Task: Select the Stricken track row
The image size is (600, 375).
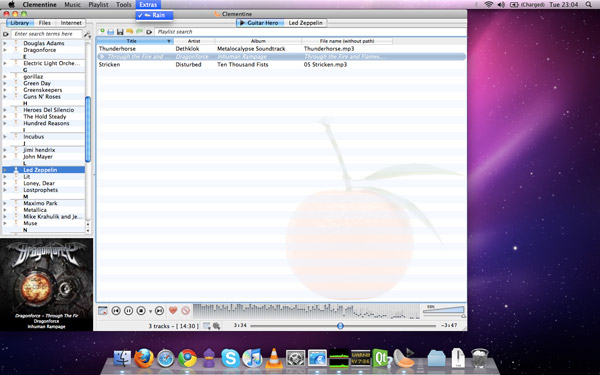Action: click(x=281, y=65)
